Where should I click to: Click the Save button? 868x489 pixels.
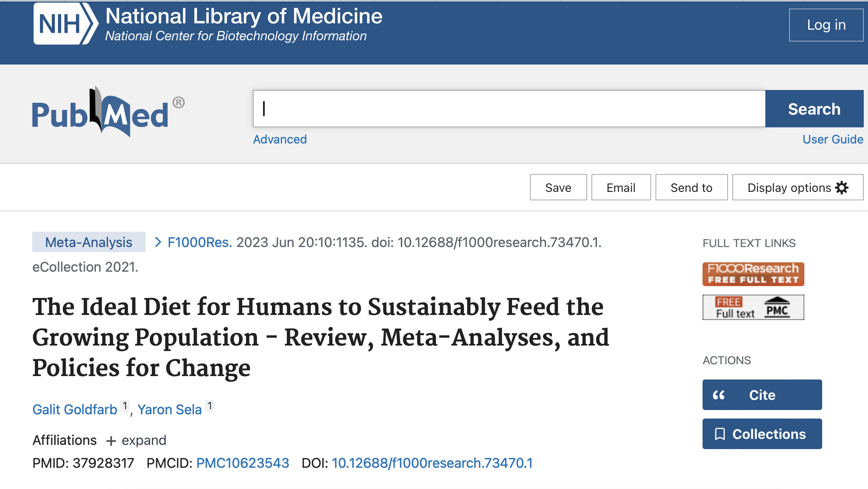click(x=558, y=188)
